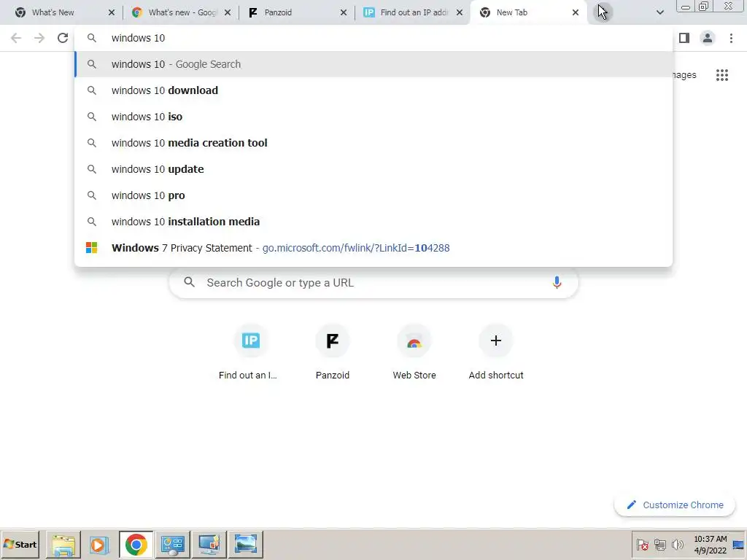
Task: Open the Google apps grid
Action: tap(721, 75)
